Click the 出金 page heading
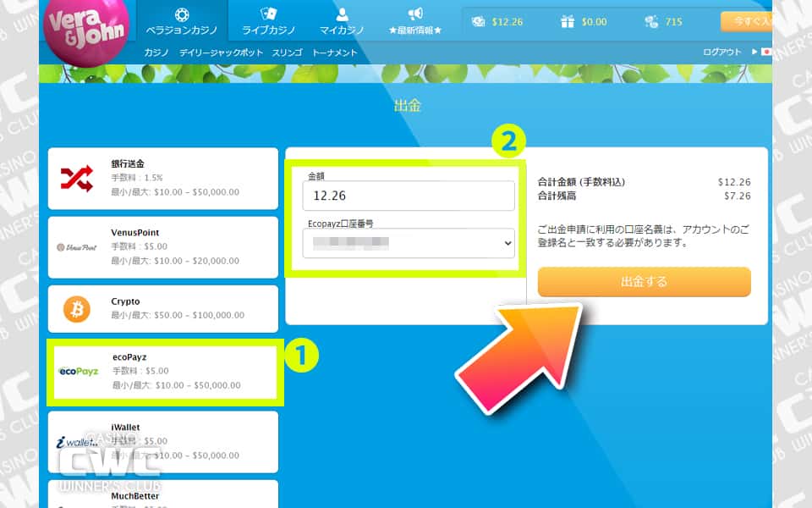Viewport: 812px width, 508px height. [407, 106]
